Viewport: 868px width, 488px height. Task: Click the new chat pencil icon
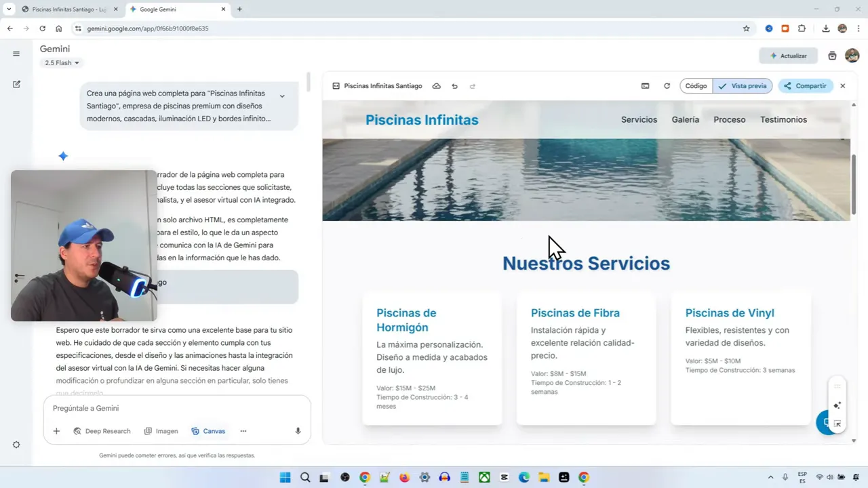[16, 84]
